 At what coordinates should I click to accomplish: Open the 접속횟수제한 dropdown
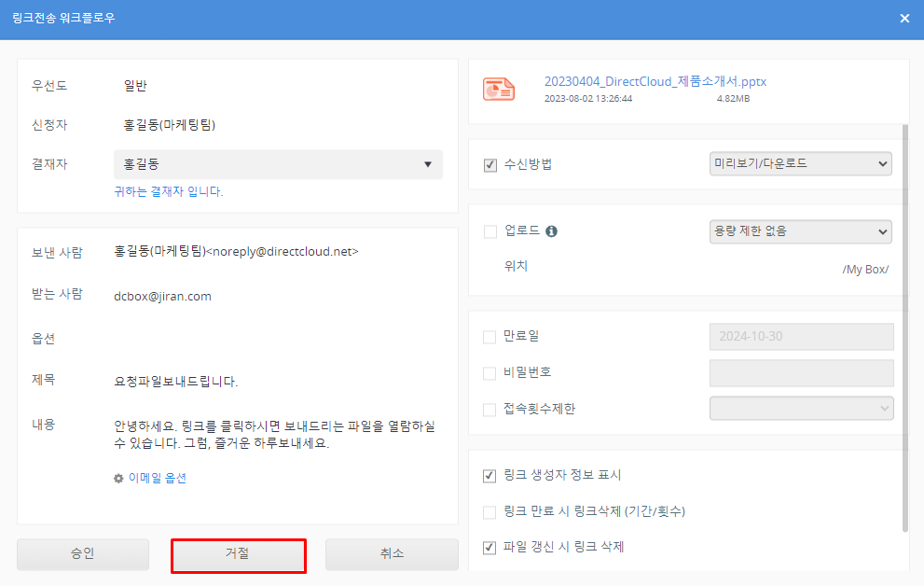tap(802, 409)
